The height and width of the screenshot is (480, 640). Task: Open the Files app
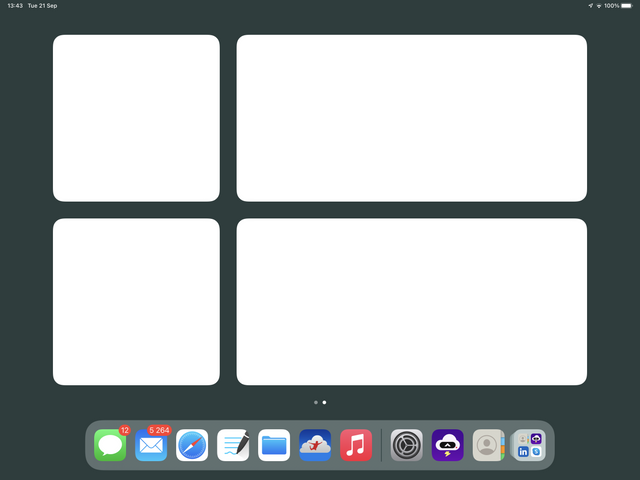(274, 445)
